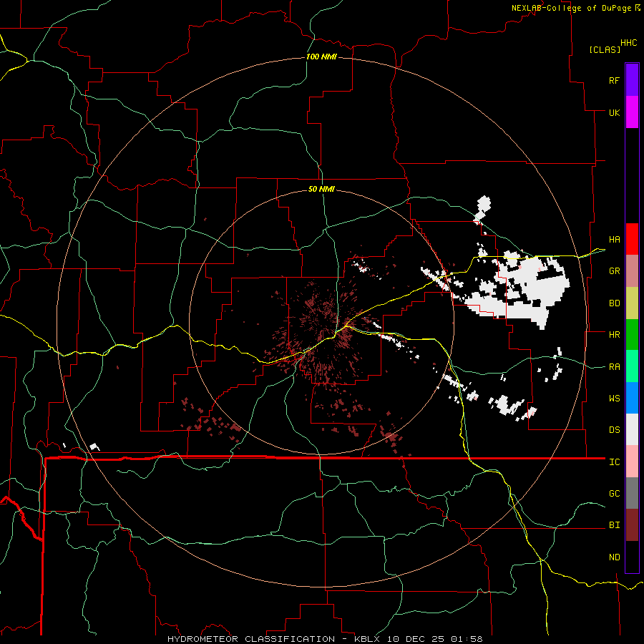Viewport: 644px width, 644px height.
Task: Click the BI legend label
Action: pos(614,525)
